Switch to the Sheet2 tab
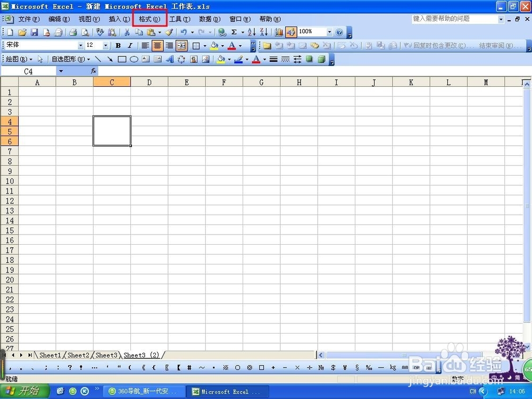The width and height of the screenshot is (532, 399). tap(78, 355)
